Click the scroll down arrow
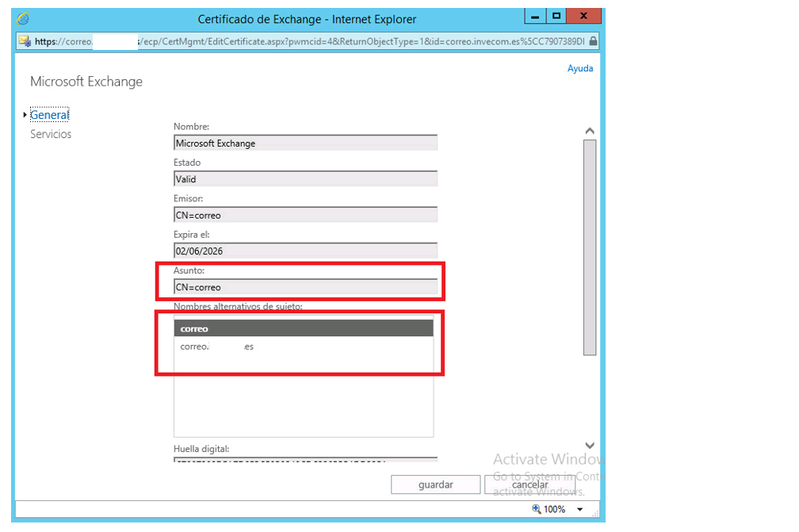 590,446
